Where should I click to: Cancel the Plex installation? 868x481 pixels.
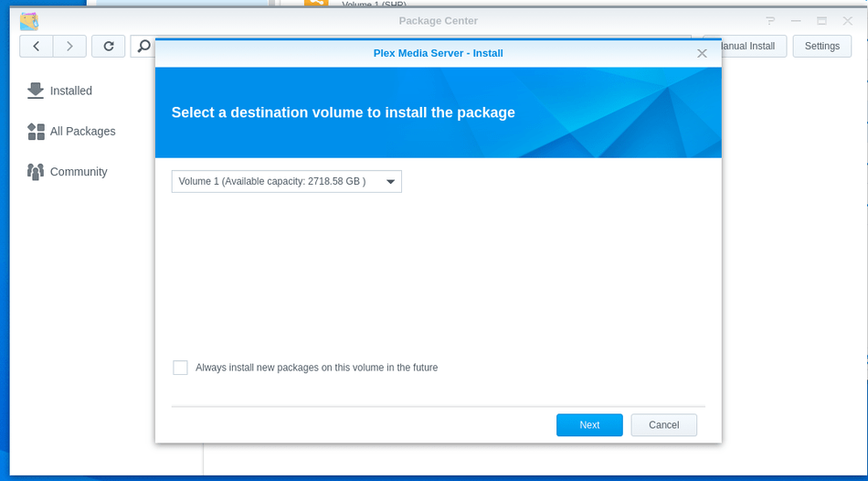click(663, 425)
